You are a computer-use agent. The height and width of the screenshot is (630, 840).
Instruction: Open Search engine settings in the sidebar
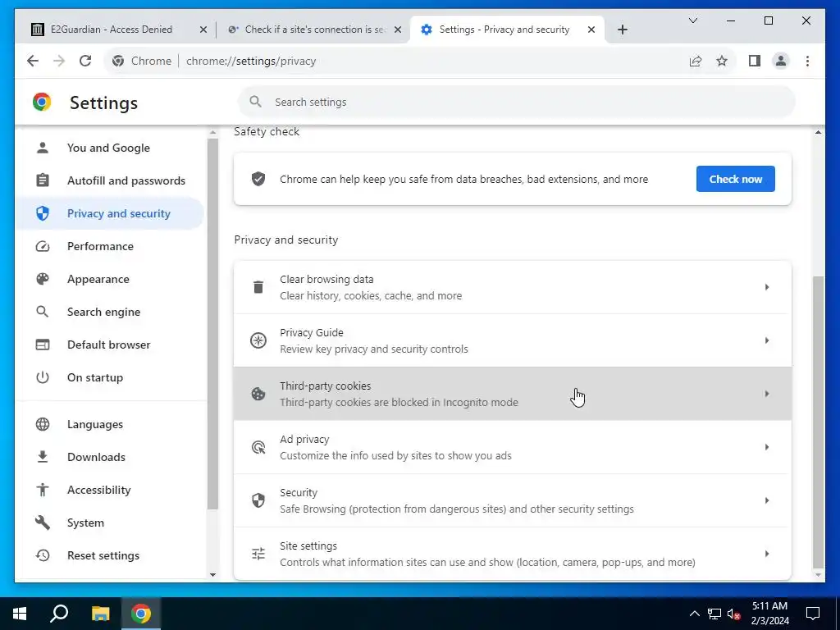[x=109, y=312]
